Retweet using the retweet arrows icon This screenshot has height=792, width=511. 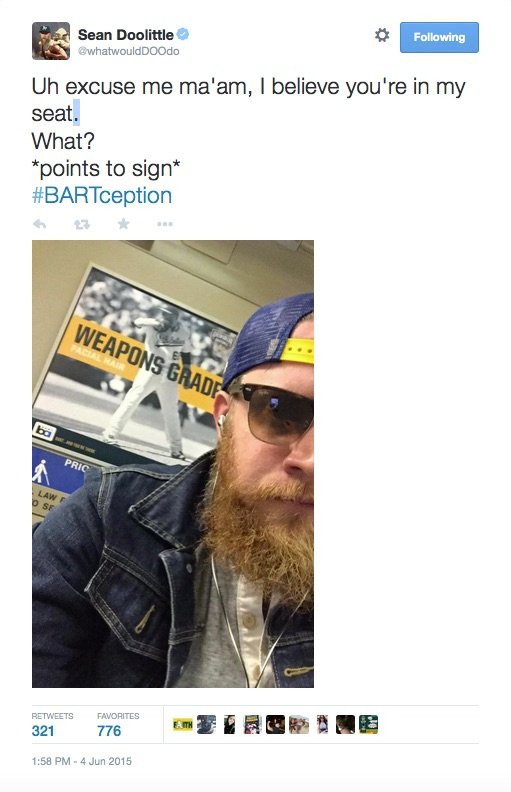point(82,224)
